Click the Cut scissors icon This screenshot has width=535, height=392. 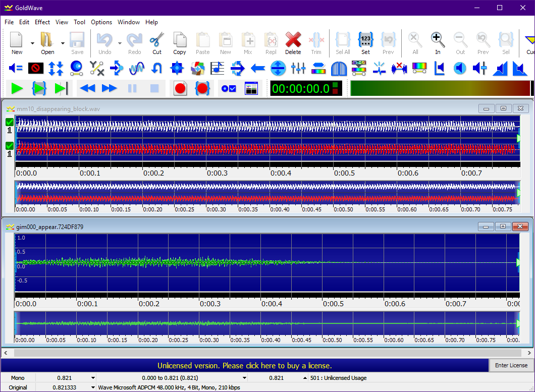click(x=157, y=42)
